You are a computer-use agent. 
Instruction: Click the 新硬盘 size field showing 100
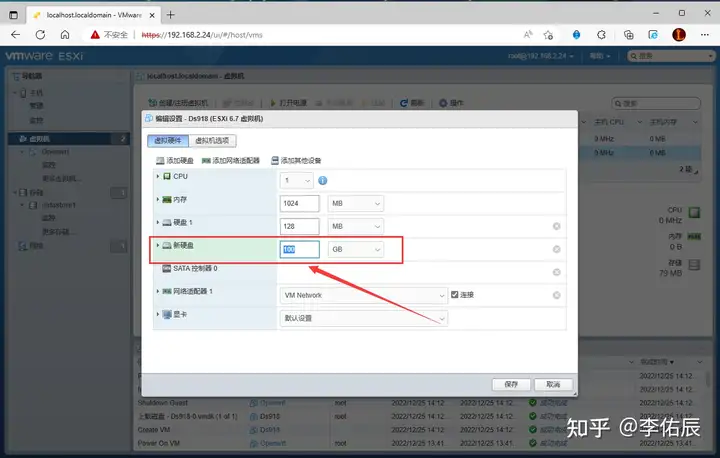click(299, 249)
